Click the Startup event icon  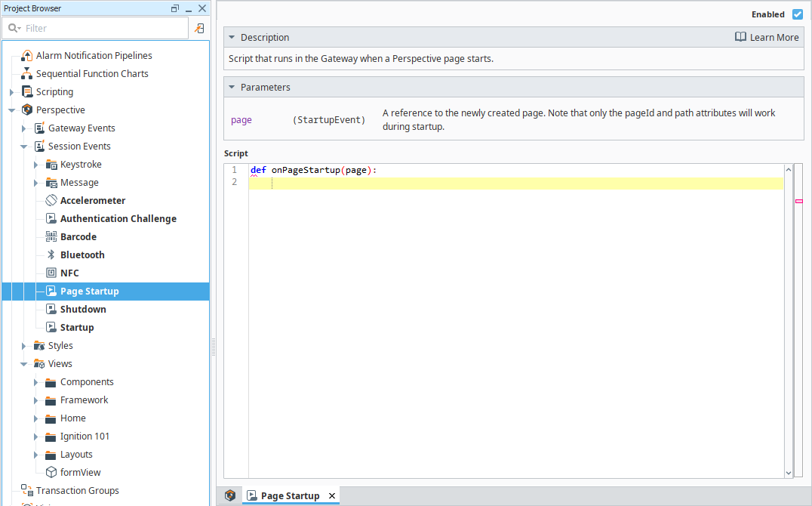coord(51,327)
